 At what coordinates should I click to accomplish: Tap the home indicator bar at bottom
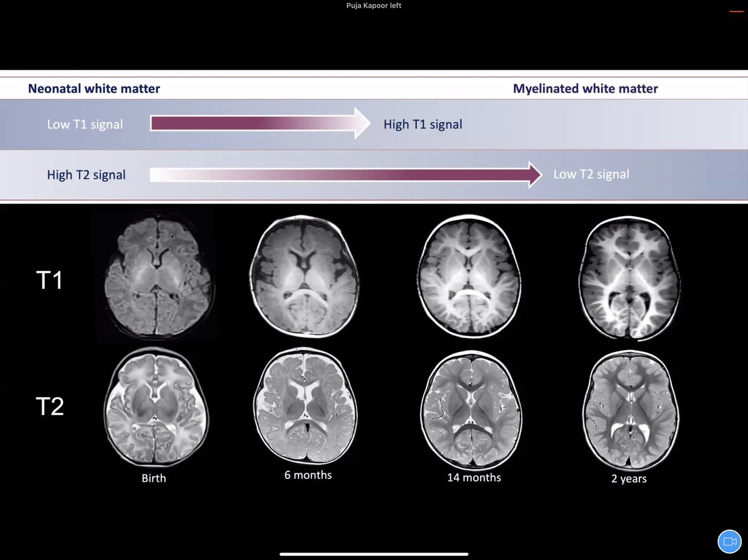click(x=374, y=554)
